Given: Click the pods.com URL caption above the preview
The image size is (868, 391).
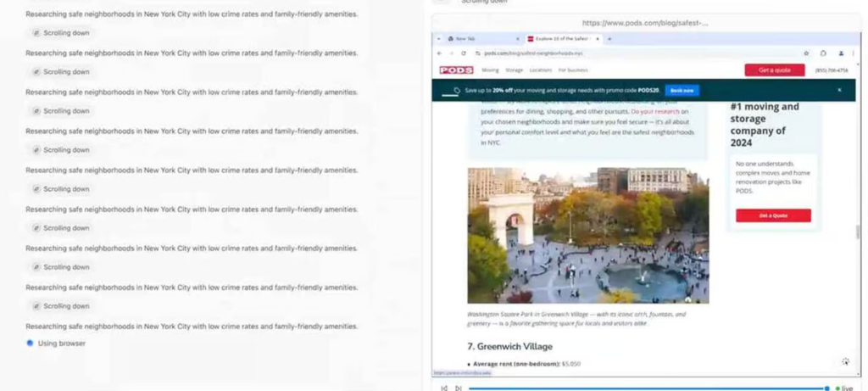Looking at the screenshot, I should pos(645,23).
